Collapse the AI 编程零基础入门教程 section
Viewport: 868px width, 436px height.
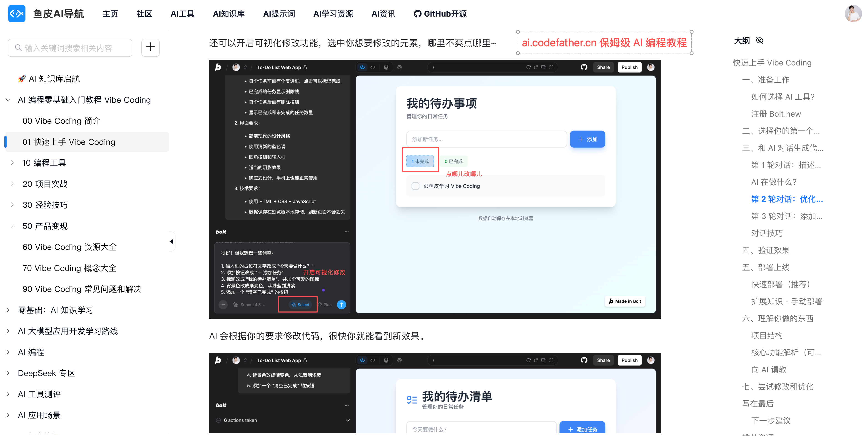pos(8,99)
